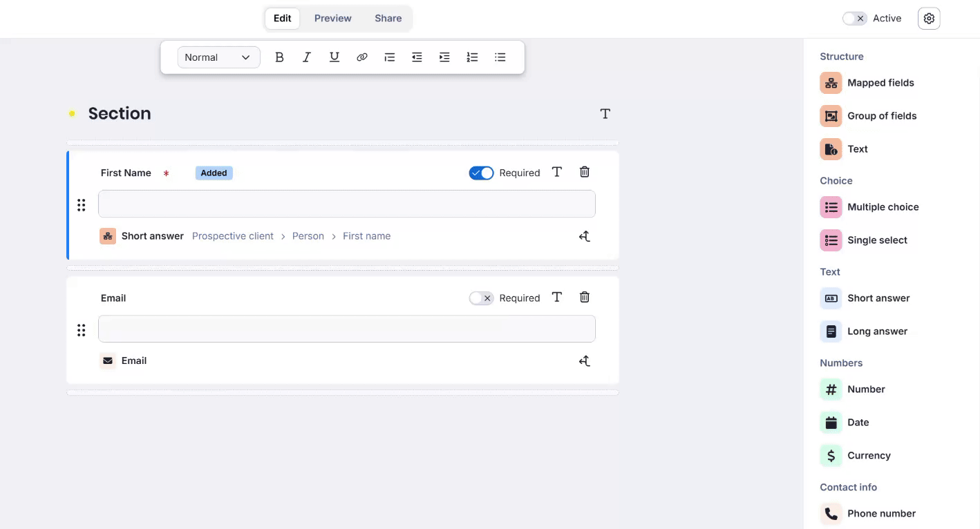The width and height of the screenshot is (980, 529).
Task: Click the Contact info heading in sidebar
Action: (x=848, y=488)
